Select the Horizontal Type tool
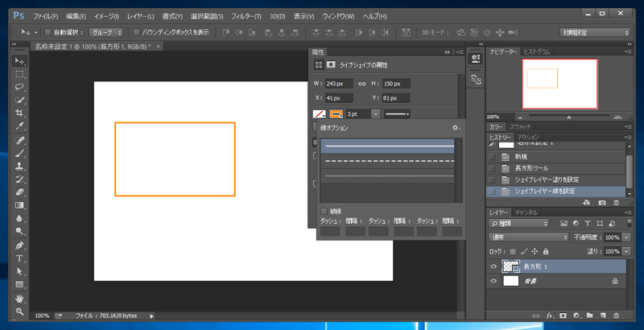The width and height of the screenshot is (644, 330). (19, 258)
